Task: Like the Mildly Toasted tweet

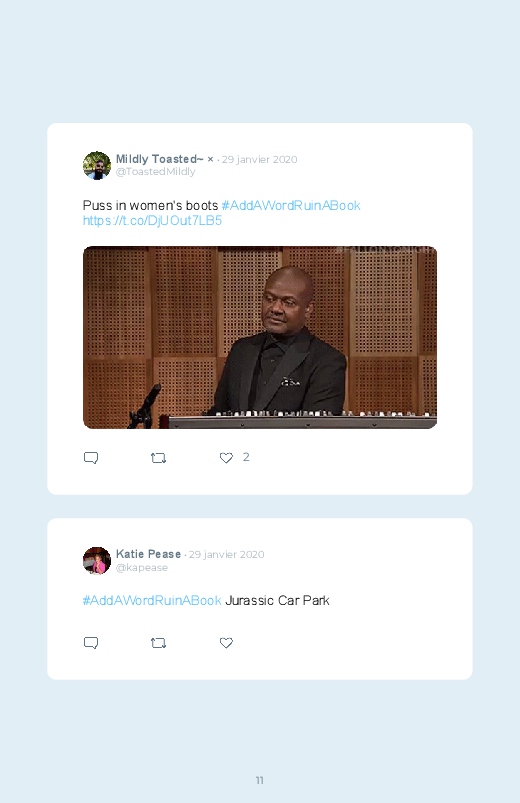Action: pos(226,458)
